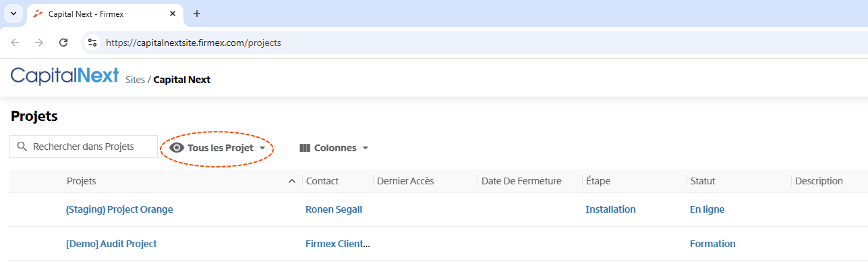Screen dimensions: 868x262
Task: Click the Installation stage link
Action: click(x=610, y=209)
